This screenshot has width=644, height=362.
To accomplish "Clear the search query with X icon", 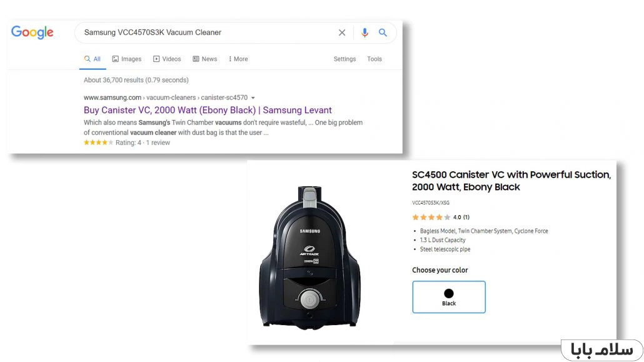I will (x=342, y=33).
